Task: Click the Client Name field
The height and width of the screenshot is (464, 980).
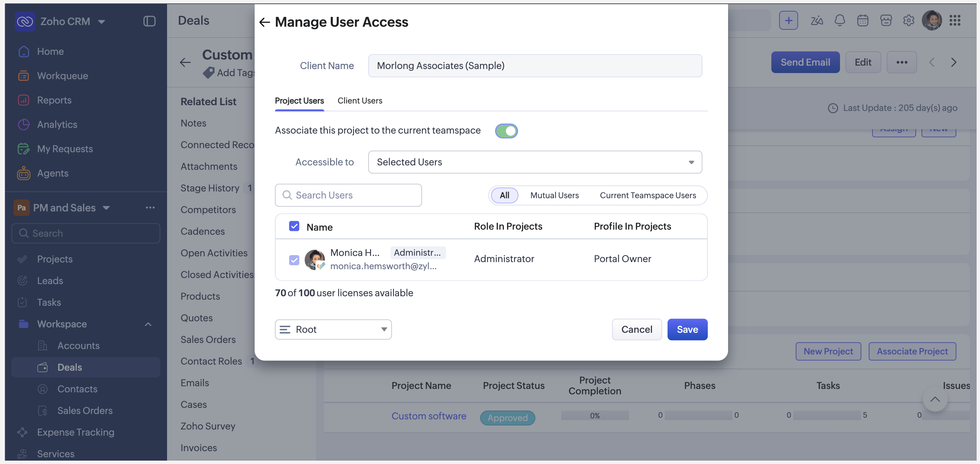Action: [x=535, y=66]
